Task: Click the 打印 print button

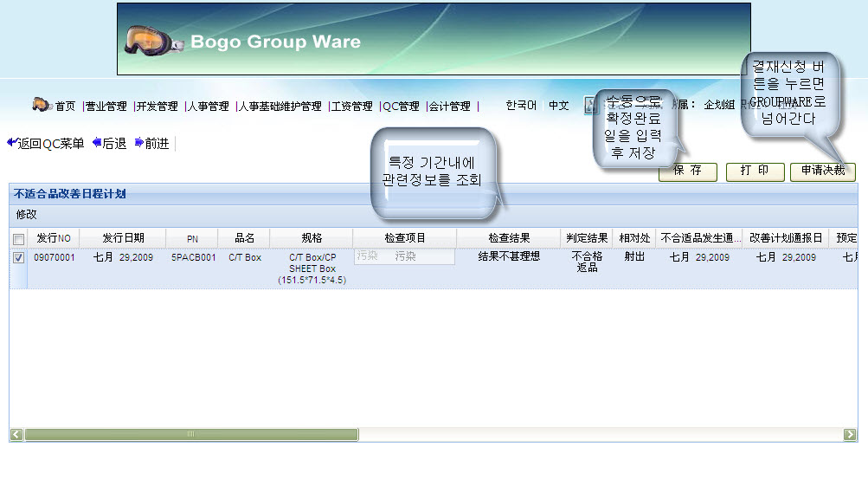Action: click(755, 172)
